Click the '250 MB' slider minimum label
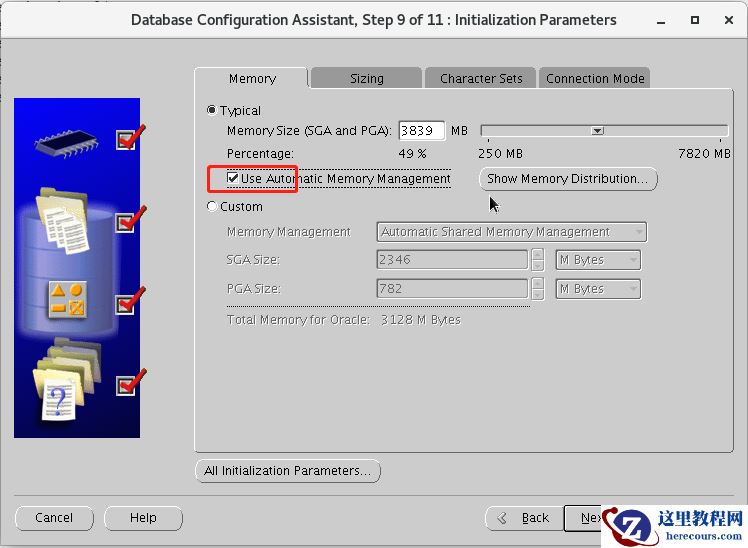Viewport: 748px width, 548px height. point(500,154)
